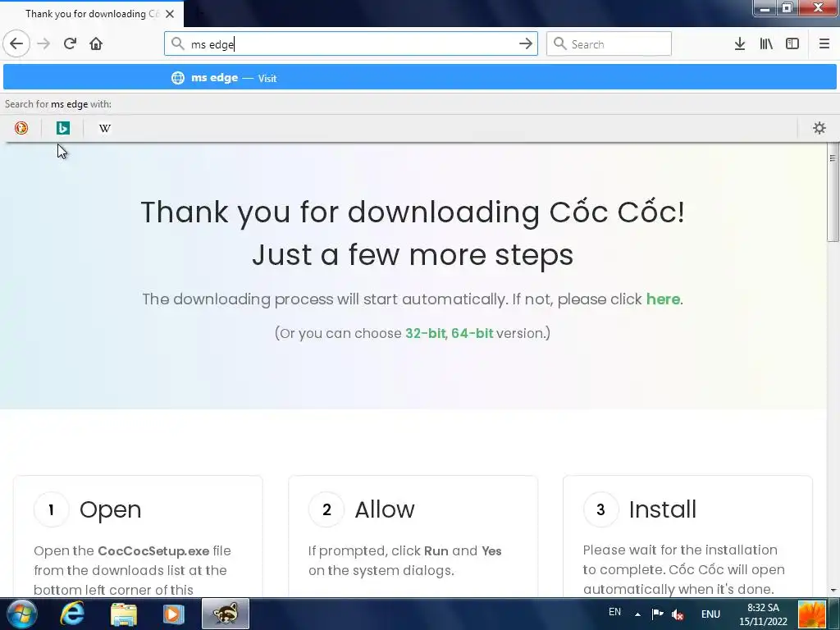Click the Open step heading

click(x=111, y=509)
